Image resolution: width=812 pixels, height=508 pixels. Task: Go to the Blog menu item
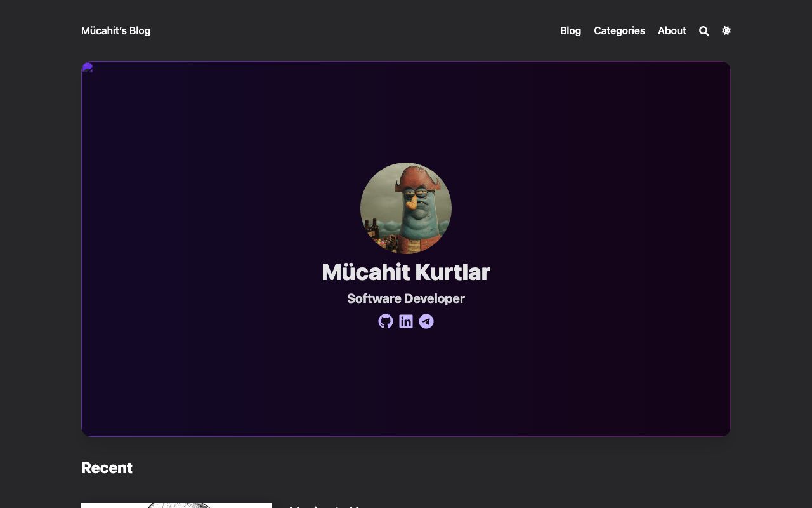tap(570, 30)
